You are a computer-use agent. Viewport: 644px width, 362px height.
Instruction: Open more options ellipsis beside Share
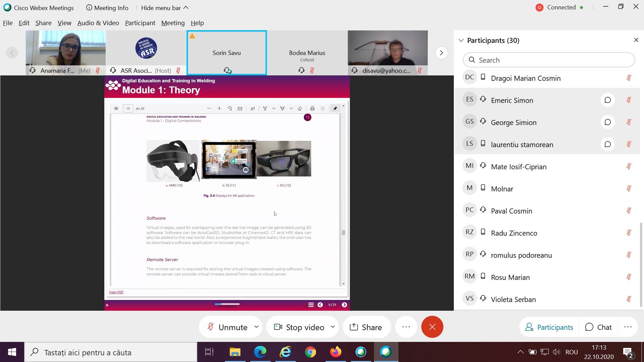406,327
